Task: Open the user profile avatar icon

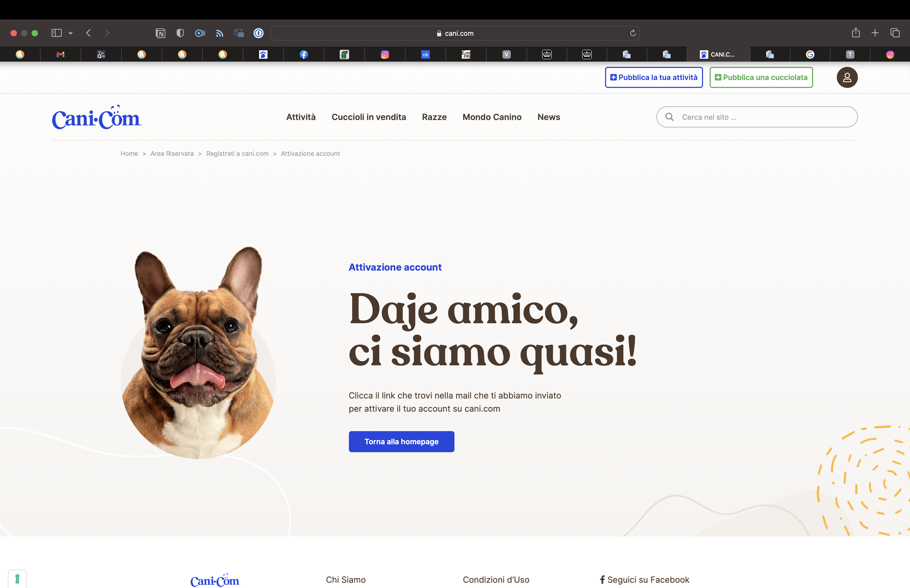Action: coord(847,77)
